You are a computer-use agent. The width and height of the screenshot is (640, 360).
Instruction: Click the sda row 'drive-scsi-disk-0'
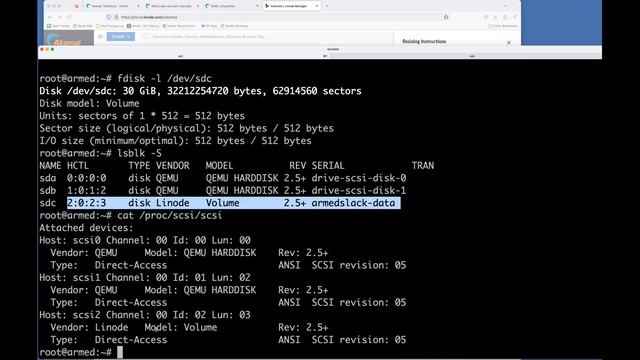(x=359, y=178)
